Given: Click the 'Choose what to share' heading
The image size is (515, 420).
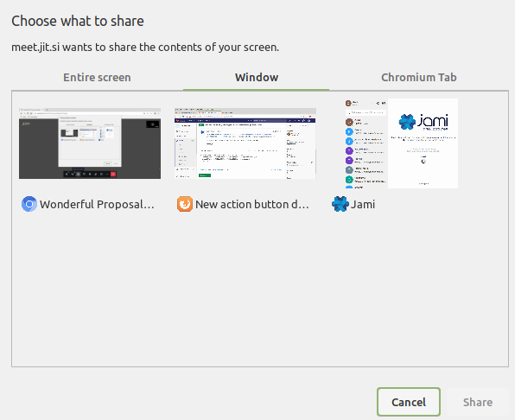Looking at the screenshot, I should coord(78,21).
